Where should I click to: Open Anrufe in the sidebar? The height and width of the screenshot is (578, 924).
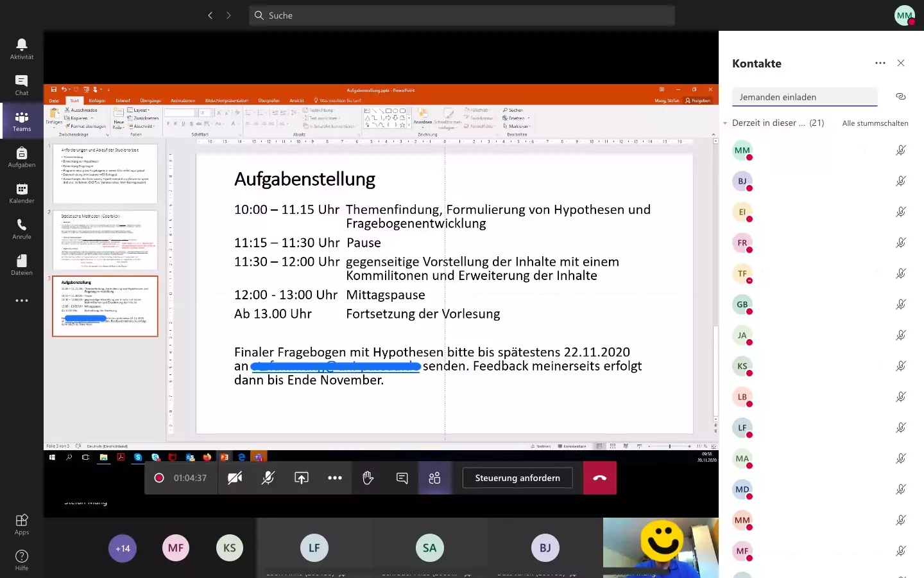point(22,228)
